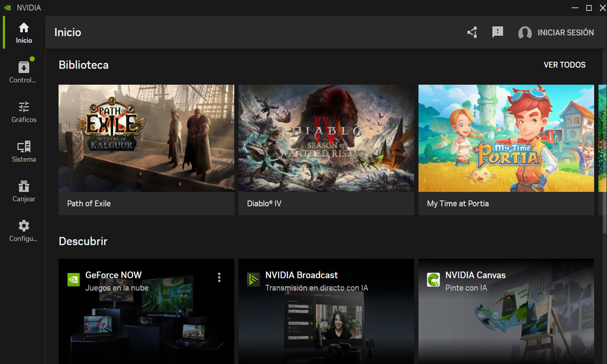Click the share icon in top bar
Image resolution: width=607 pixels, height=364 pixels.
[472, 32]
